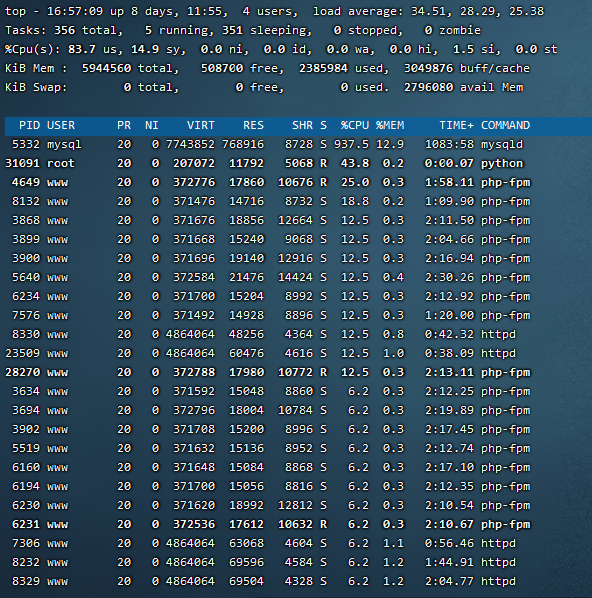Click the PID column header
The height and width of the screenshot is (598, 592).
pos(29,125)
